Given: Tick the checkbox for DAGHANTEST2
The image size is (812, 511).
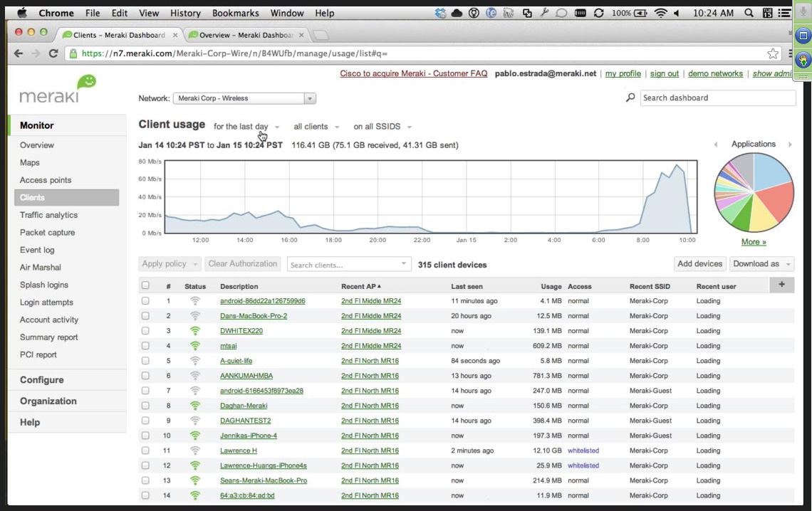Looking at the screenshot, I should [x=145, y=421].
